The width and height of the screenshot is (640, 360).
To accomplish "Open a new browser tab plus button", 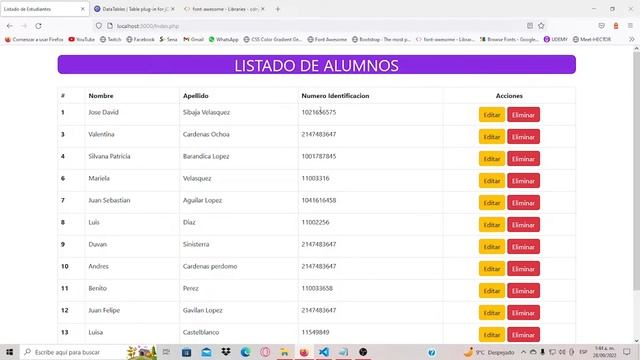I will tap(278, 9).
